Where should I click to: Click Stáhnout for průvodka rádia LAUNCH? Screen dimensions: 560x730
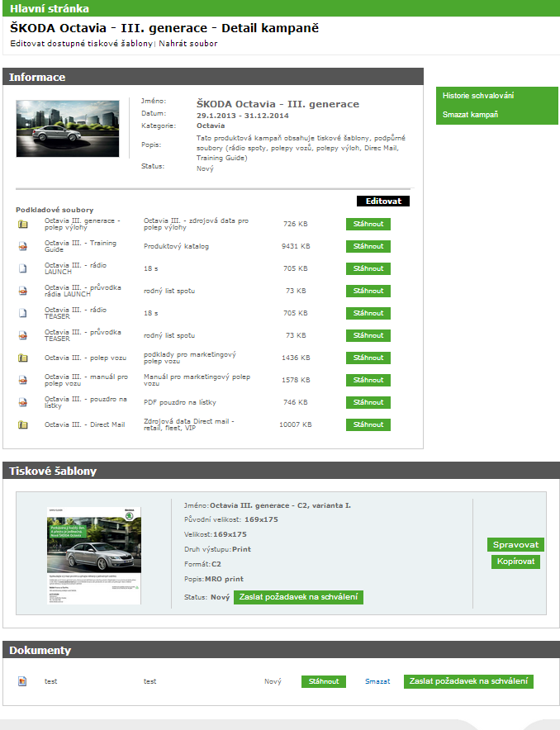click(368, 291)
